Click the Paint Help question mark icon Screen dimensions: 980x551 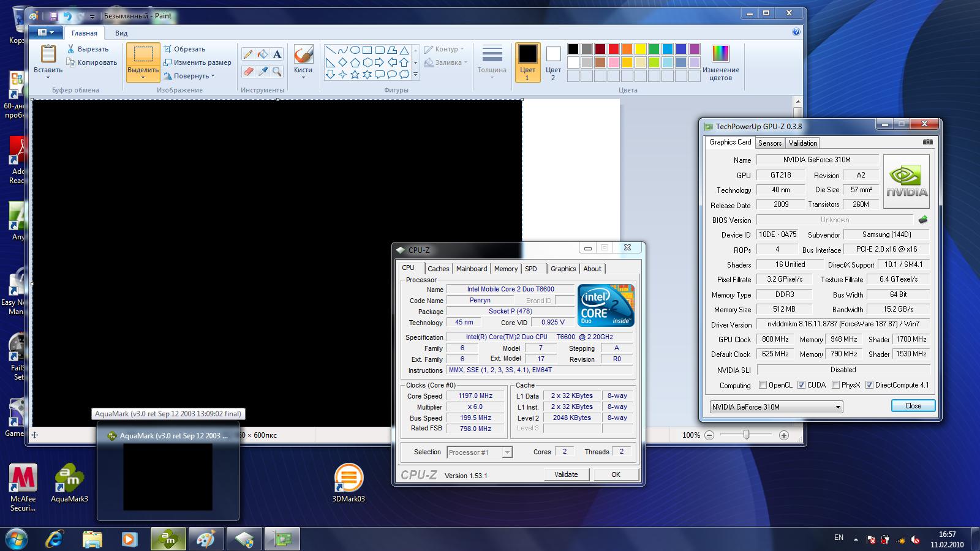[796, 32]
